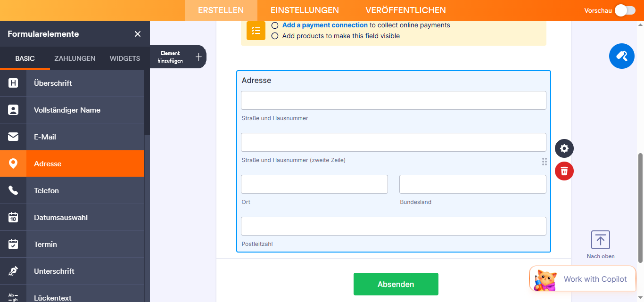Add a Vollständiger Name field

[x=66, y=110]
